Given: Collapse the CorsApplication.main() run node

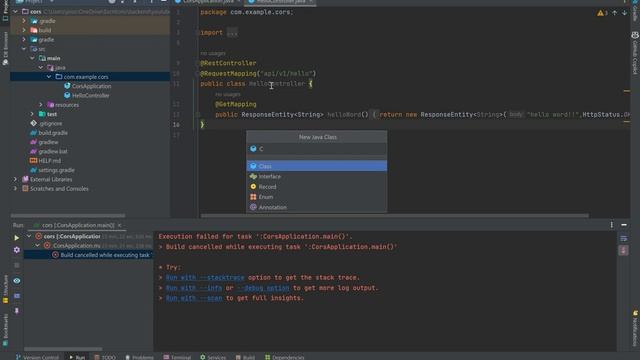Looking at the screenshot, I should 38,246.
